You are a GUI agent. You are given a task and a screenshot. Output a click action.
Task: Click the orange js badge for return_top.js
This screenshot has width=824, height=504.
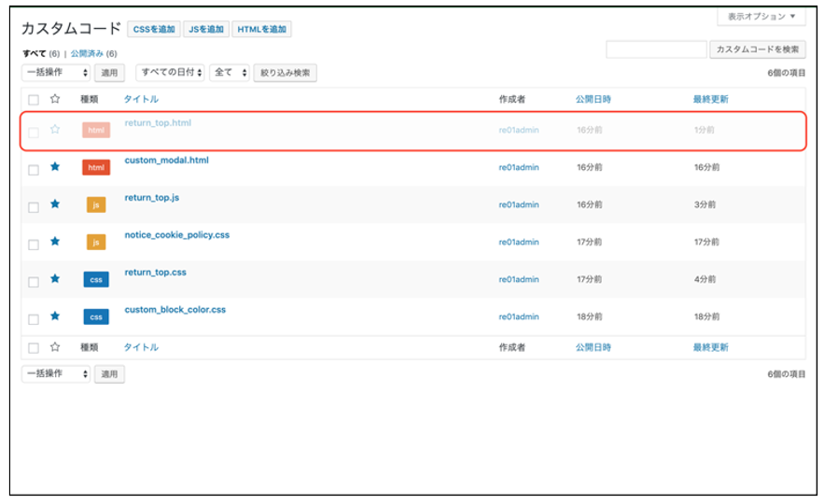(96, 204)
